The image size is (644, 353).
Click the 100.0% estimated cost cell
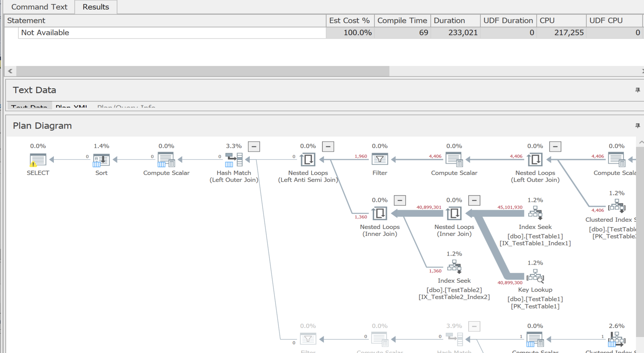tap(350, 33)
